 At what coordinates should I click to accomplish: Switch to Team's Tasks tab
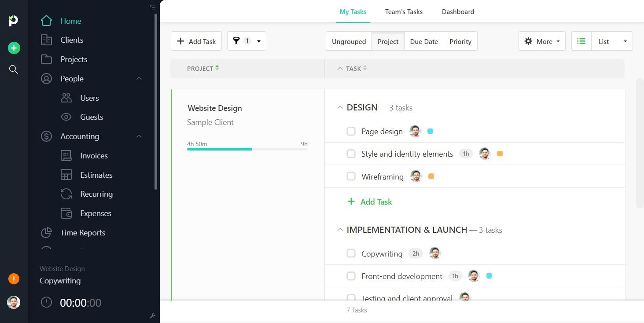pos(404,12)
